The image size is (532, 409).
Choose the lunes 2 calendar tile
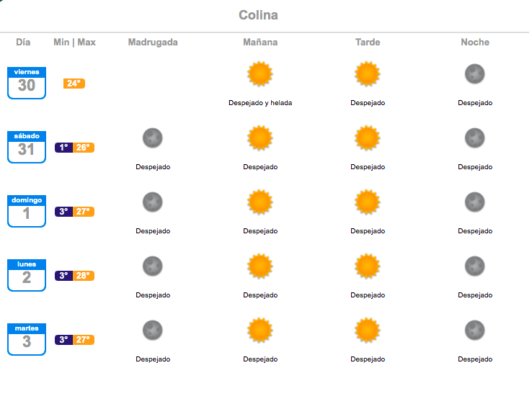click(27, 275)
